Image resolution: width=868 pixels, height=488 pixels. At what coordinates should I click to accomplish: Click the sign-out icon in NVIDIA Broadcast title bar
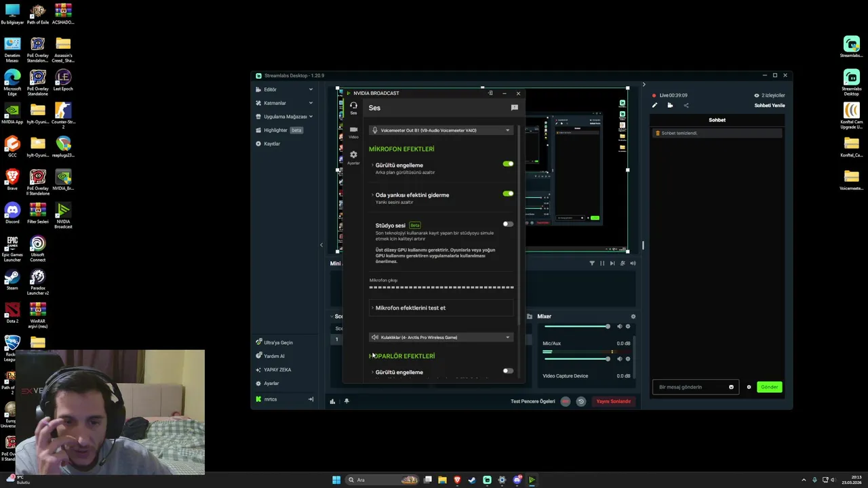[490, 93]
